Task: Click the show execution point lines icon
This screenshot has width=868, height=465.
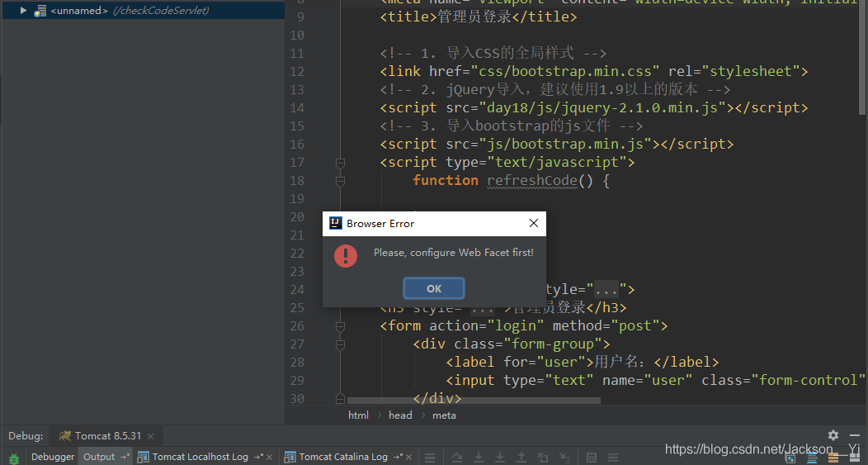Action: click(430, 458)
